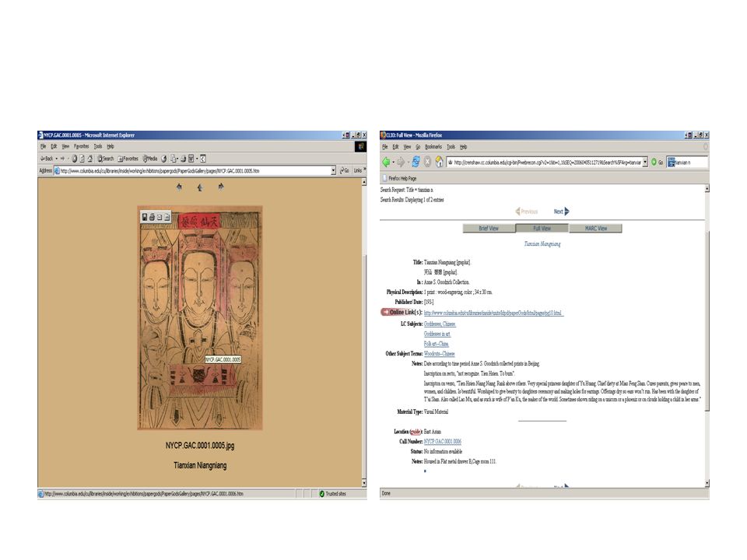Open the Firefox URL bar dropdown
The width and height of the screenshot is (747, 560).
click(x=645, y=162)
